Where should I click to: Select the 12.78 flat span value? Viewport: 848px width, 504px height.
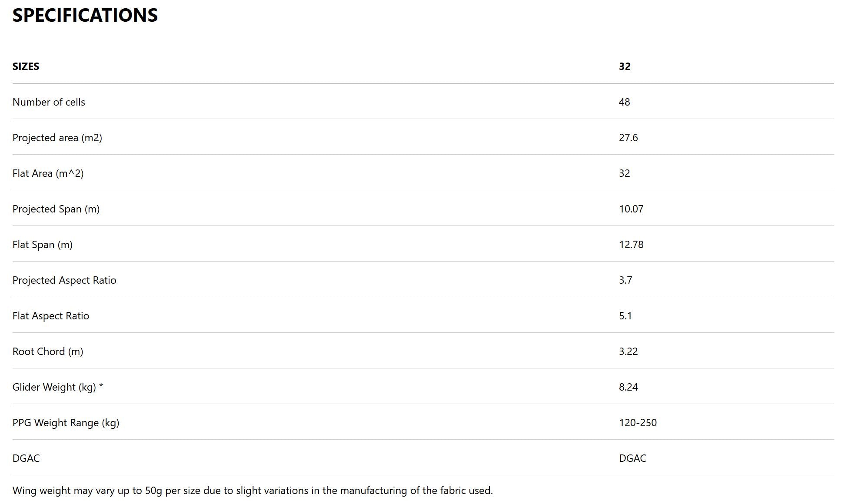click(631, 245)
